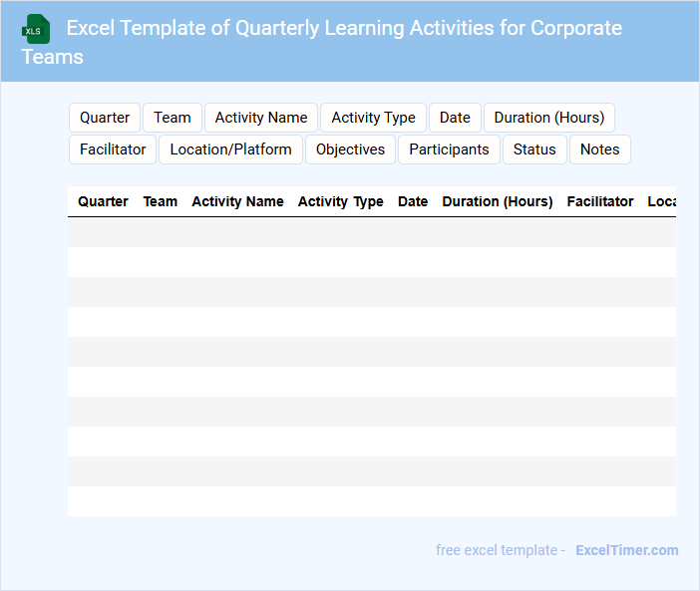700x591 pixels.
Task: Click the Quarter column header
Action: [103, 201]
